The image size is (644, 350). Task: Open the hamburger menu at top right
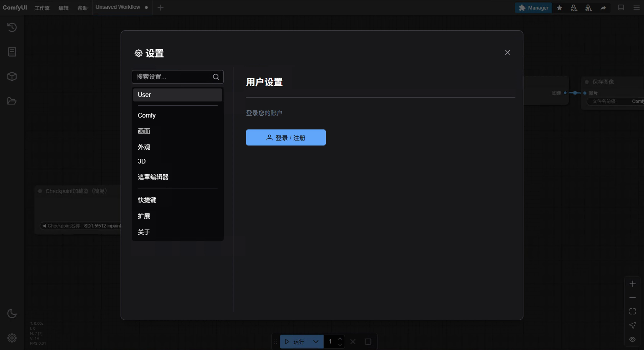[636, 8]
